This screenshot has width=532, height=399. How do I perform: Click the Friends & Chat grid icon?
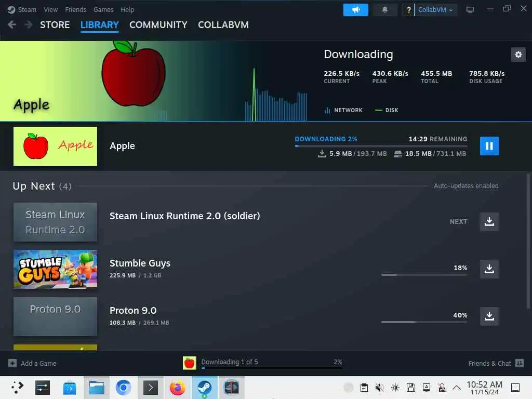point(519,363)
